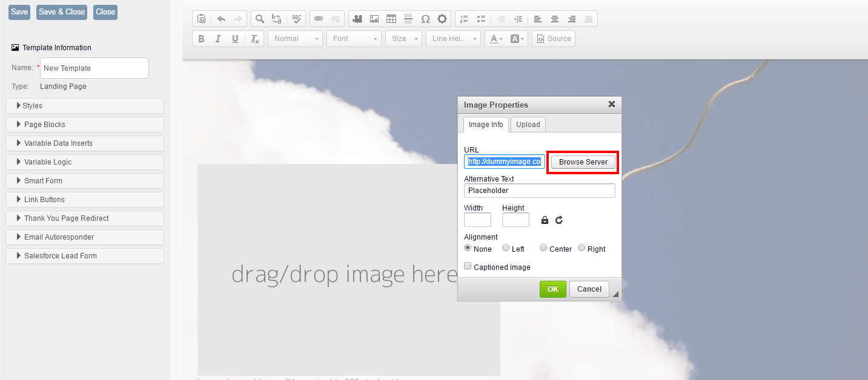Image resolution: width=868 pixels, height=380 pixels.
Task: Undo the last edit
Action: coord(221,19)
